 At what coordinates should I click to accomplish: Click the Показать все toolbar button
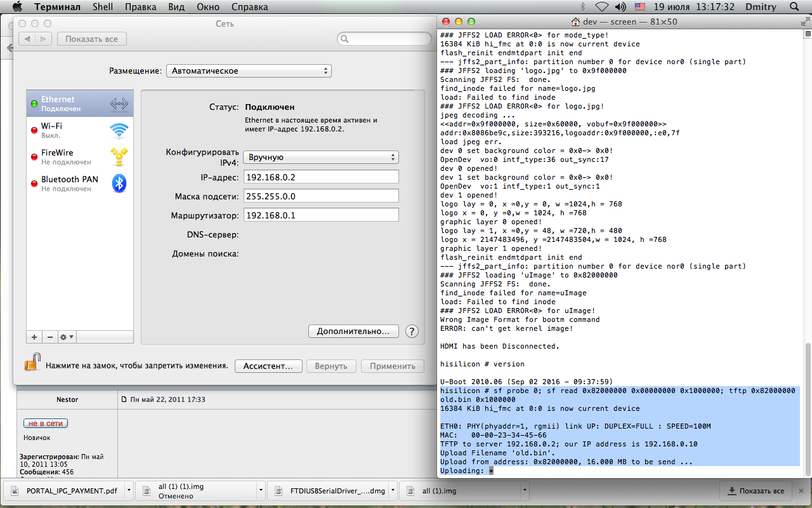92,39
